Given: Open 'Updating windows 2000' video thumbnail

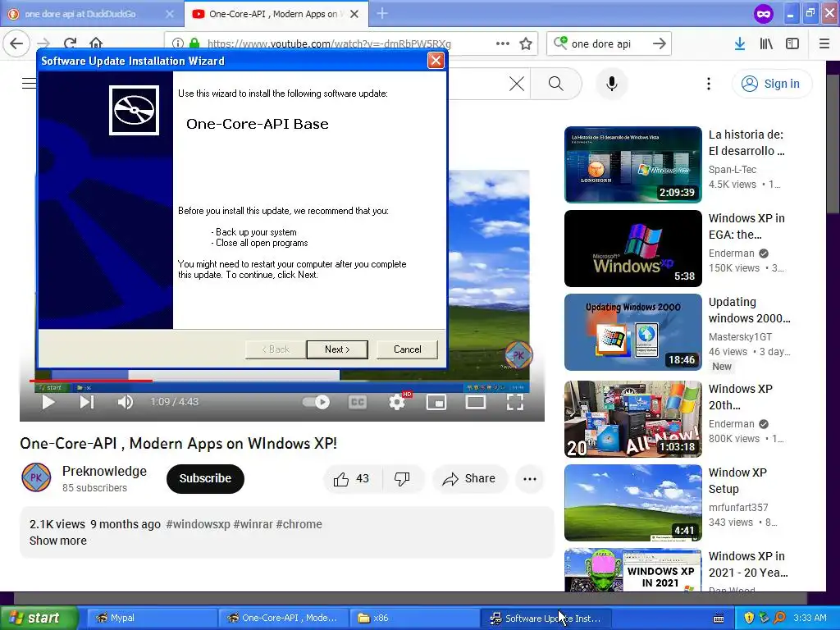Looking at the screenshot, I should coord(632,332).
